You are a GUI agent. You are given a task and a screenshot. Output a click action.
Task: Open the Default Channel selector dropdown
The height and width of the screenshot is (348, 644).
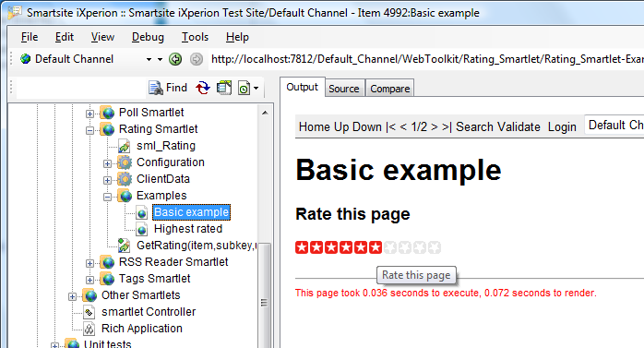149,60
